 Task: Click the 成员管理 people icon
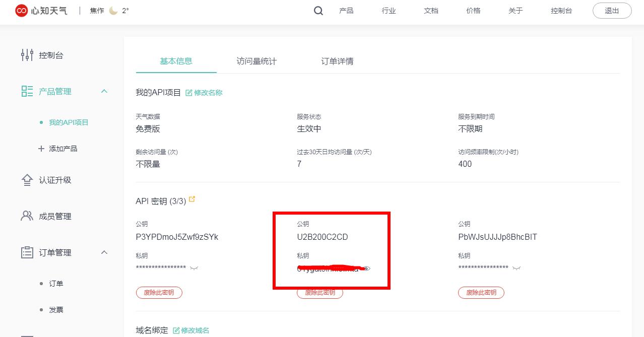27,216
